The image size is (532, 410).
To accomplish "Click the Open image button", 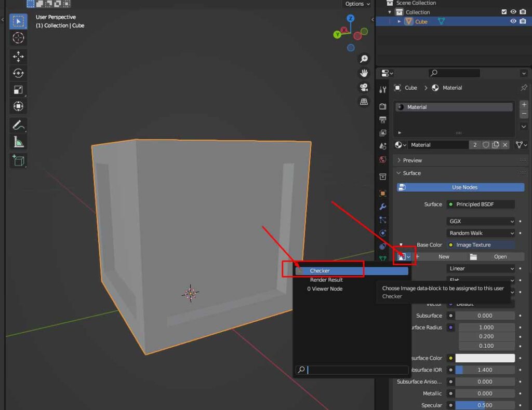I will [x=500, y=257].
